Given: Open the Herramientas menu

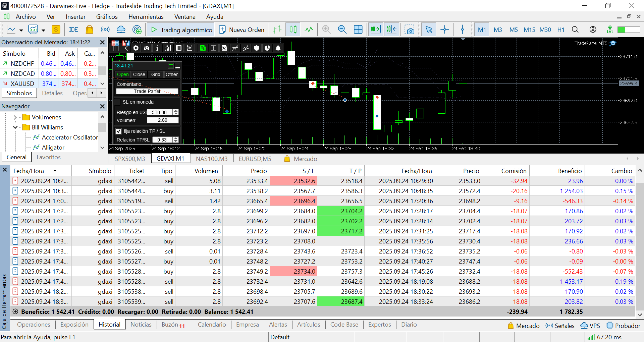Looking at the screenshot, I should 146,17.
